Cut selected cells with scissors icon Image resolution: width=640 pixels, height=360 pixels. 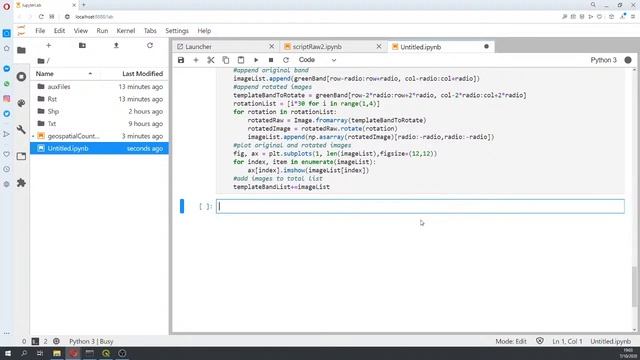point(211,60)
